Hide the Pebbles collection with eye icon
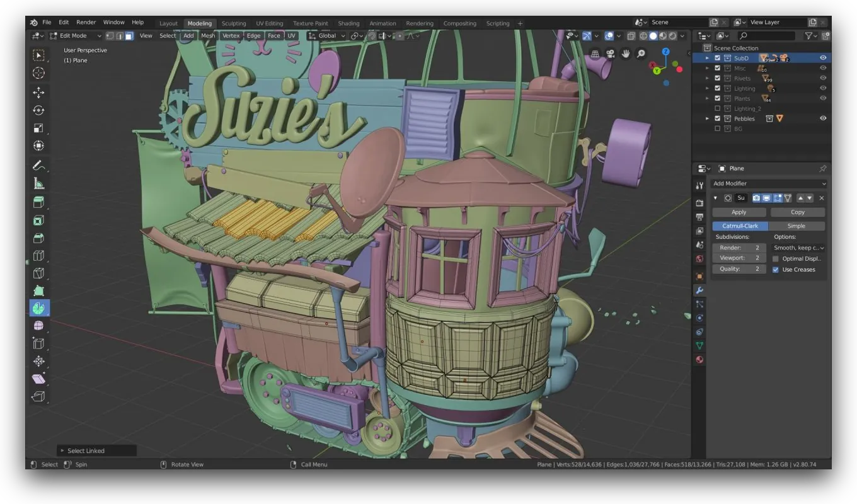Screen dimensions: 857x504 pyautogui.click(x=822, y=118)
